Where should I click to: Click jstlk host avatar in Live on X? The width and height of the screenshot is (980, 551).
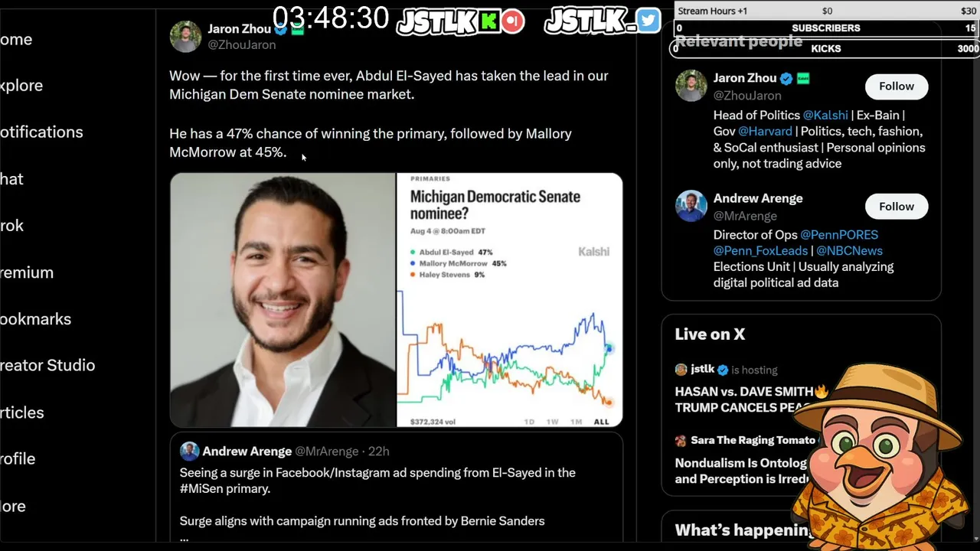(681, 370)
